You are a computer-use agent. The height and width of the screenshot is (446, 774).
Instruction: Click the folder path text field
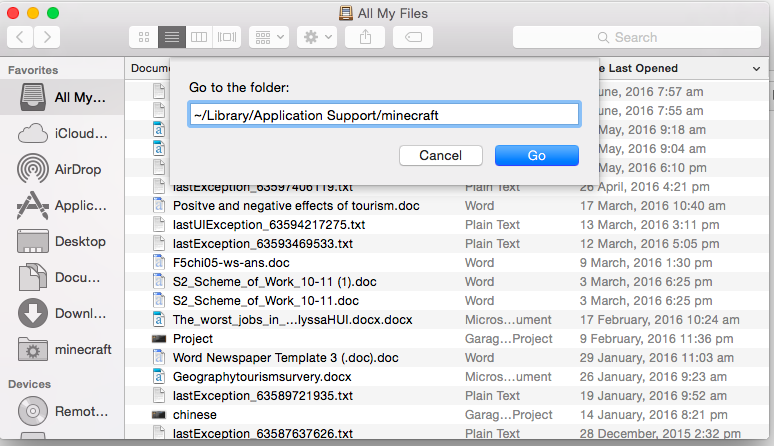coord(384,115)
